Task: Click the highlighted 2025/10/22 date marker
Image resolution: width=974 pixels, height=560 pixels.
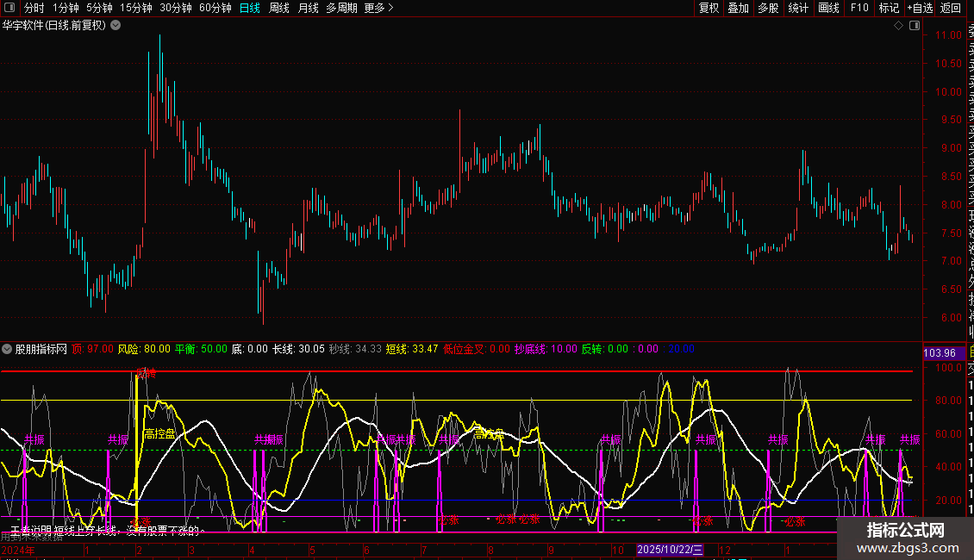Action: coord(671,550)
